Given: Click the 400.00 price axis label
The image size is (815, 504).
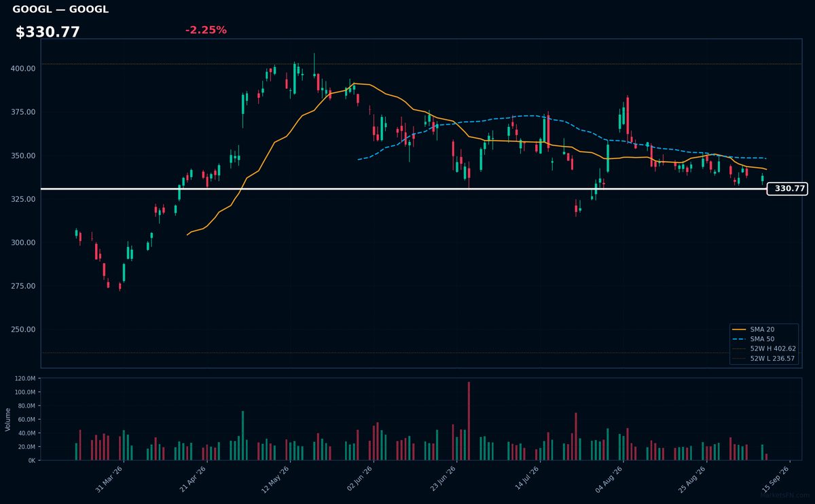Looking at the screenshot, I should [23, 69].
